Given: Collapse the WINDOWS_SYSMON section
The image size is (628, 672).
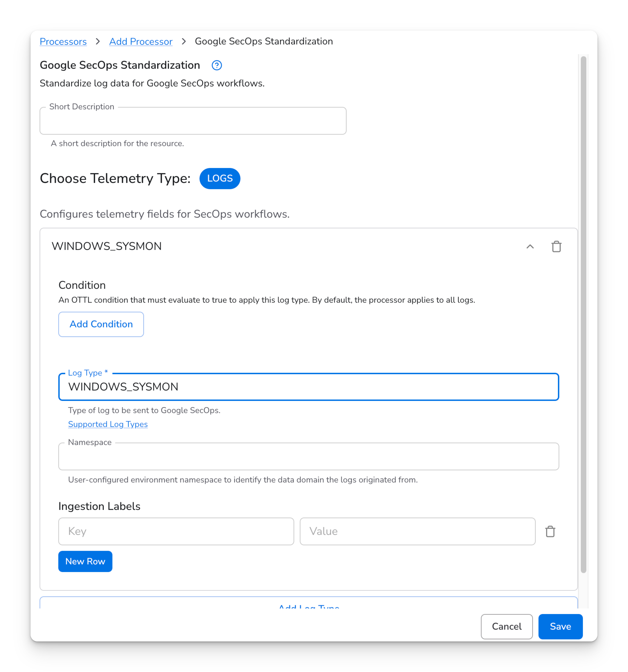Looking at the screenshot, I should [x=530, y=246].
